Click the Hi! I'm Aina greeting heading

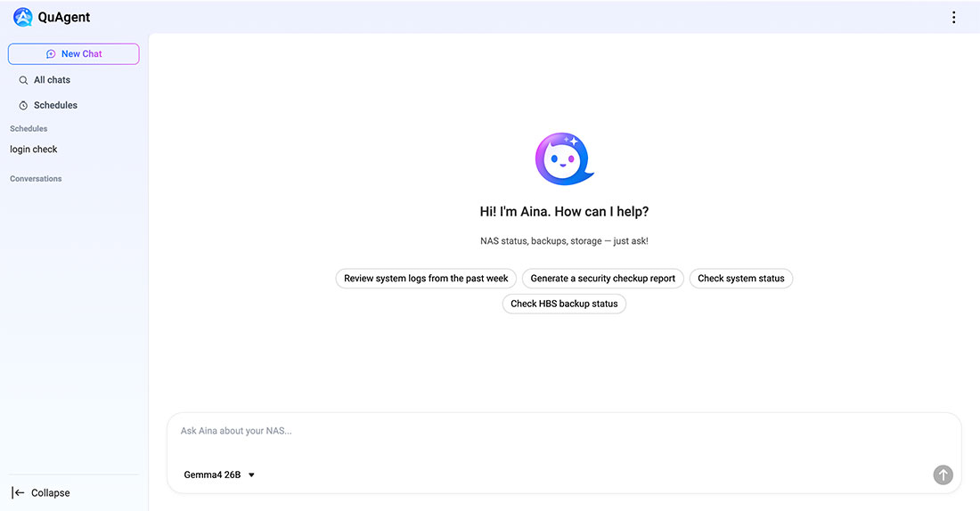564,212
